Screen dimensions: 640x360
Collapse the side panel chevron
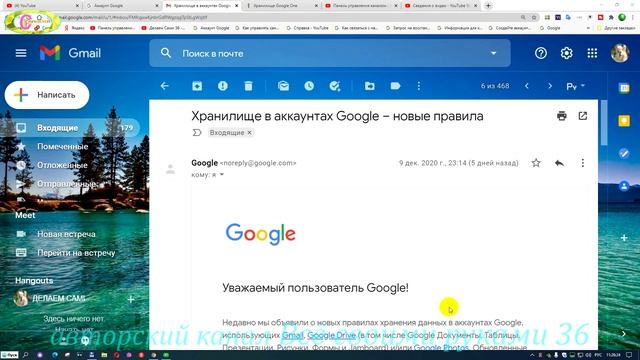(624, 334)
